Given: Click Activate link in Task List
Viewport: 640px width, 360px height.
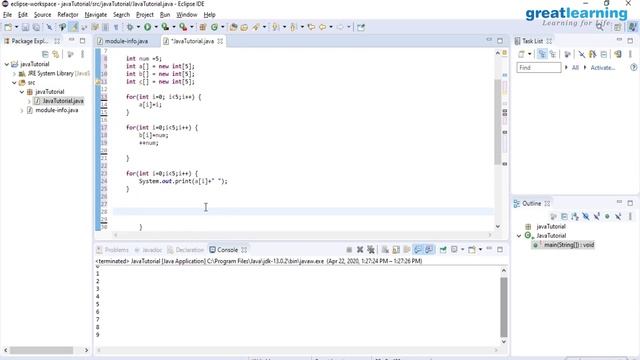Looking at the screenshot, I should tap(603, 68).
